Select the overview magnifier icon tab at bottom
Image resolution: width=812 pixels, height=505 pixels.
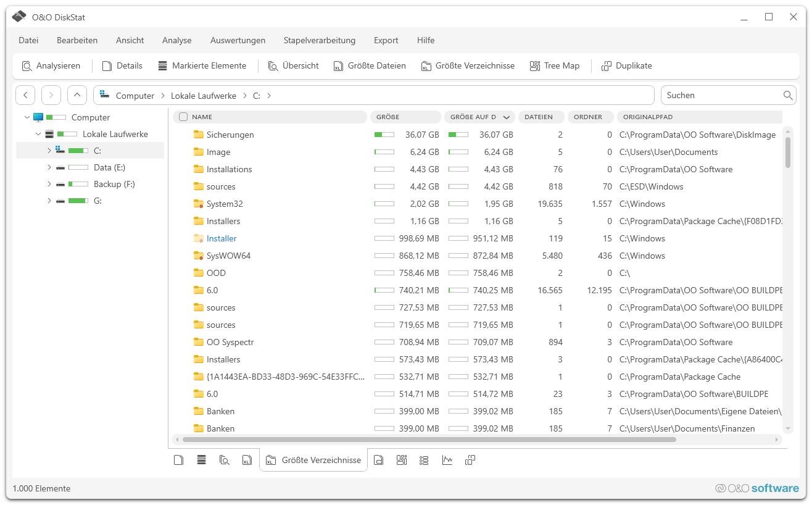tap(225, 460)
